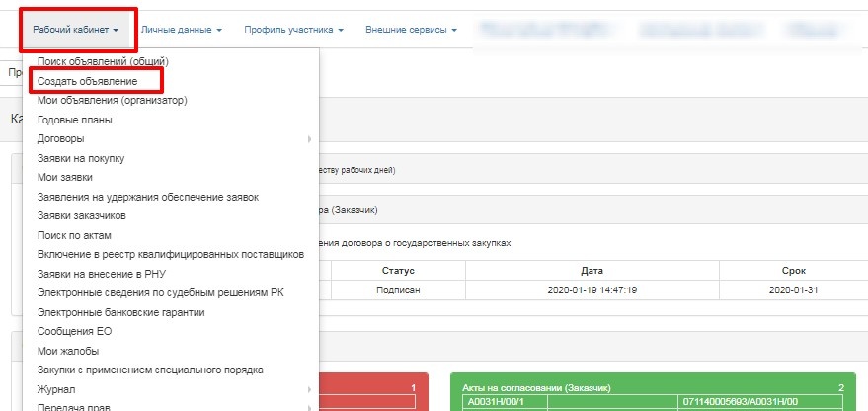
Task: Open Мои объявления (организатор)
Action: [112, 100]
